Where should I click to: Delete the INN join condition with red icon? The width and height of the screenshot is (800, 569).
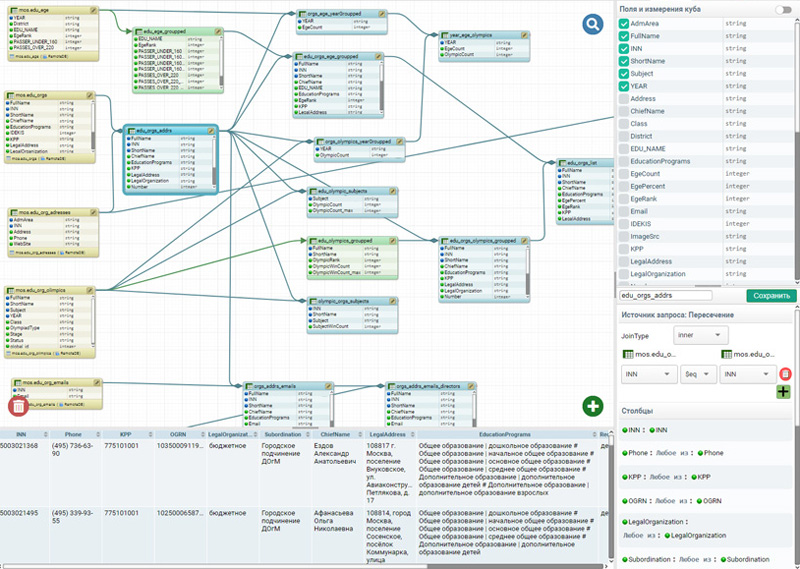[785, 374]
